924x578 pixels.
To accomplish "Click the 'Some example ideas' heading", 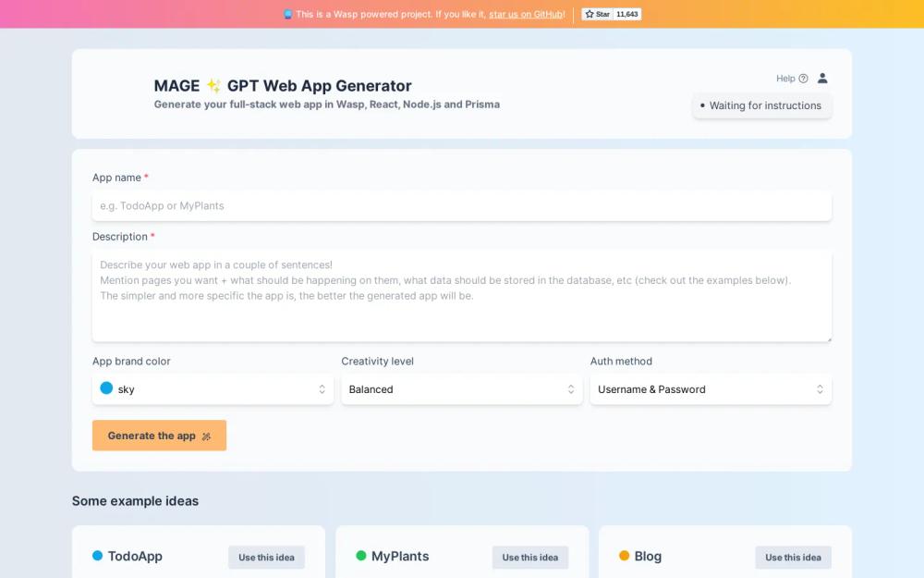I will (135, 500).
